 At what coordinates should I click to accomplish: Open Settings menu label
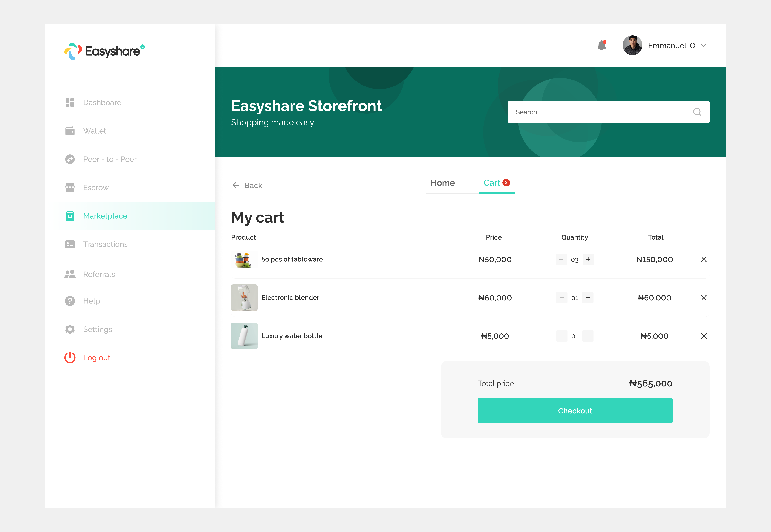coord(98,329)
